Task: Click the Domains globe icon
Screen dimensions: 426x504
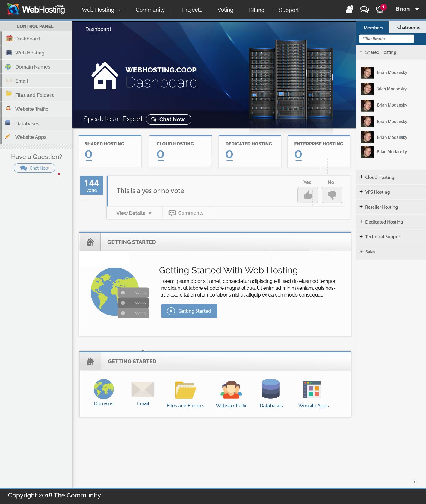Action: click(x=104, y=389)
